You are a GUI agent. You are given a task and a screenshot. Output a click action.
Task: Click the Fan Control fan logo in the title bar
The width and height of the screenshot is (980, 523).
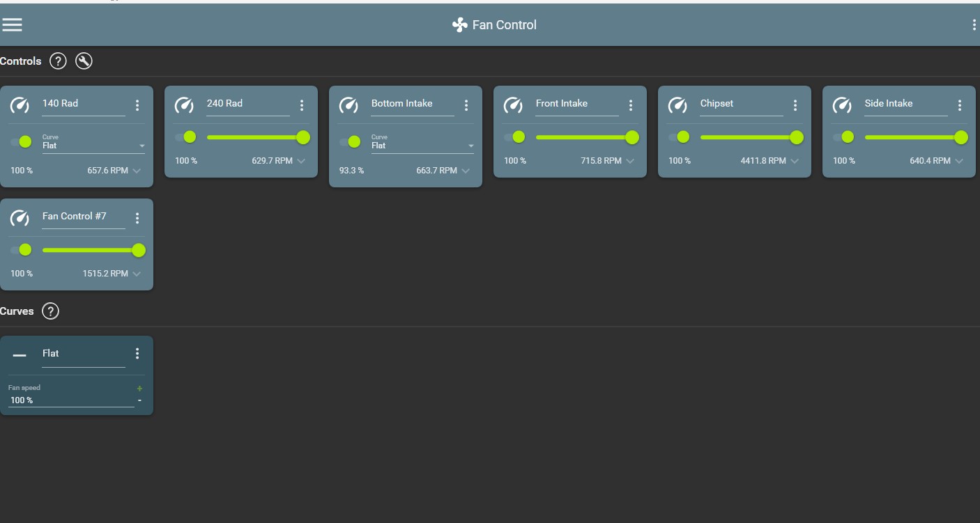[x=458, y=24]
